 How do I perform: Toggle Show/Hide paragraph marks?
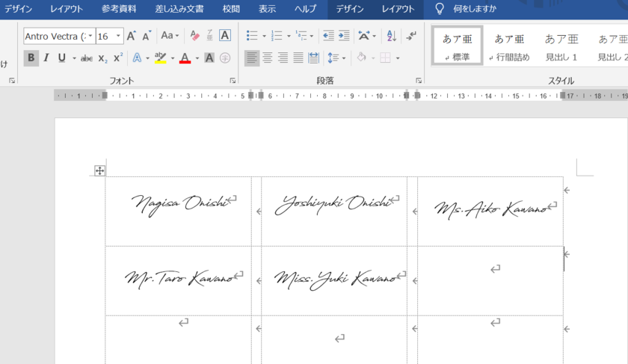point(411,36)
